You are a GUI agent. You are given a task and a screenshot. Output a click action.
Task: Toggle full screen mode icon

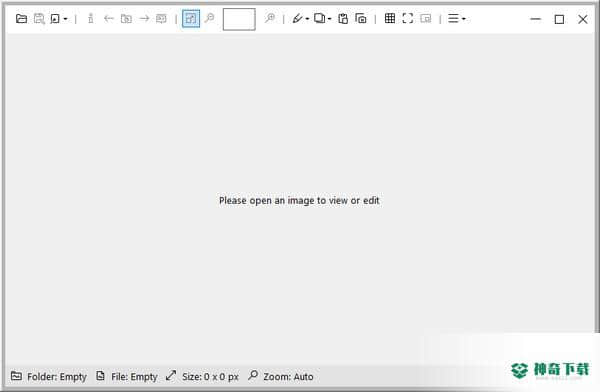pos(408,18)
